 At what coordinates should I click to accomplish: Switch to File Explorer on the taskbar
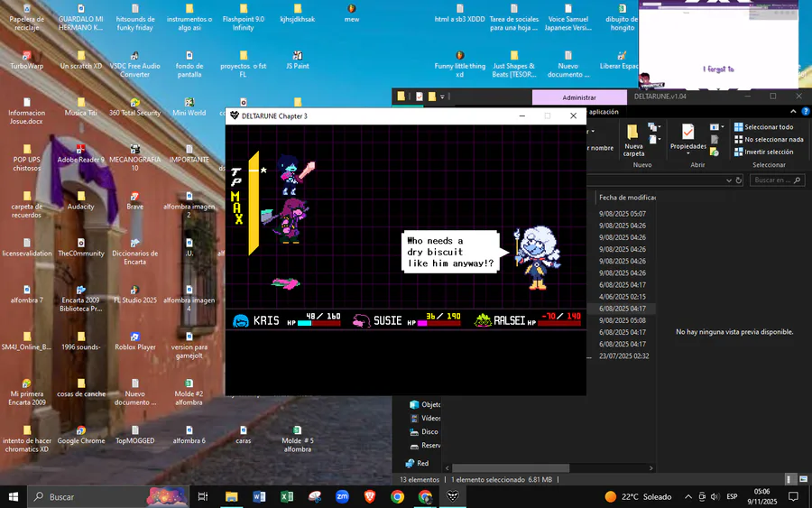[x=232, y=496]
